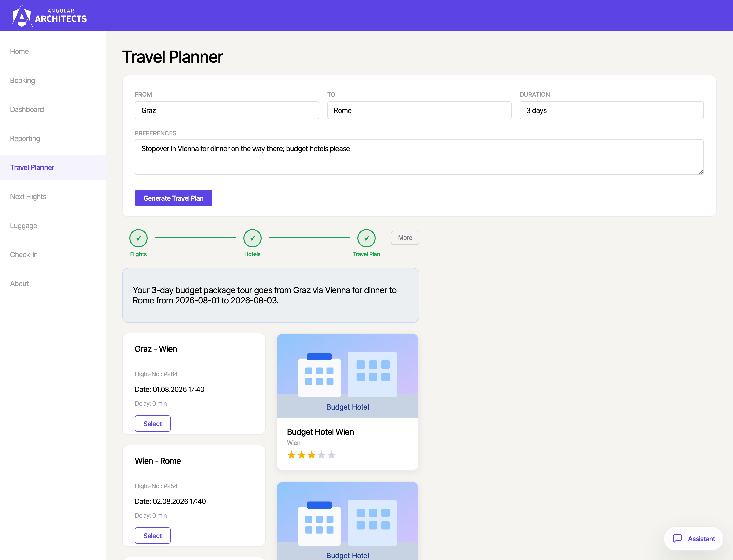Go to Booking in the sidebar

point(22,80)
